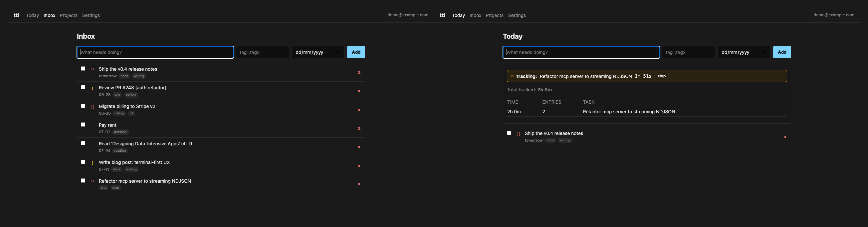Click Add button in Inbox window
This screenshot has width=868, height=227.
click(356, 52)
